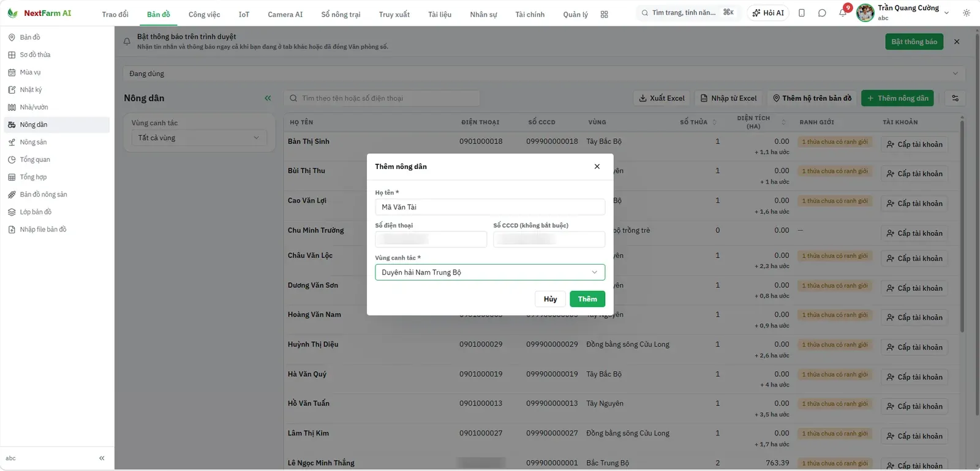
Task: Open the notifications bell with badge 9
Action: (x=843, y=12)
